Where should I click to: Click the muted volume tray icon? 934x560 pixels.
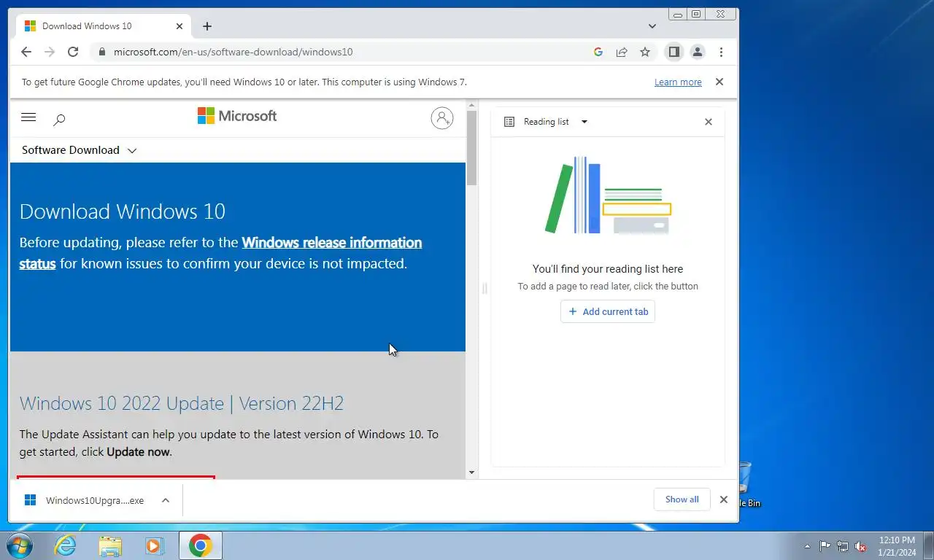pyautogui.click(x=860, y=545)
